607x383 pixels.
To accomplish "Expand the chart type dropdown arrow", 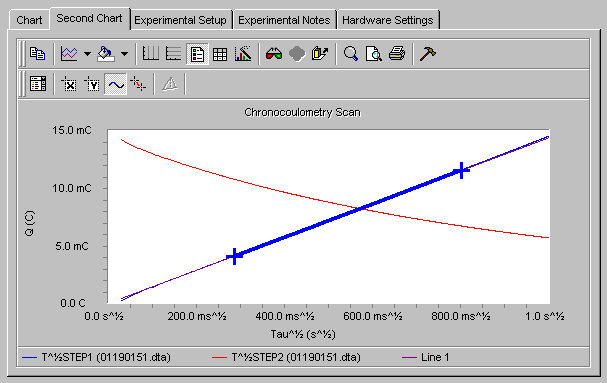I will [87, 54].
